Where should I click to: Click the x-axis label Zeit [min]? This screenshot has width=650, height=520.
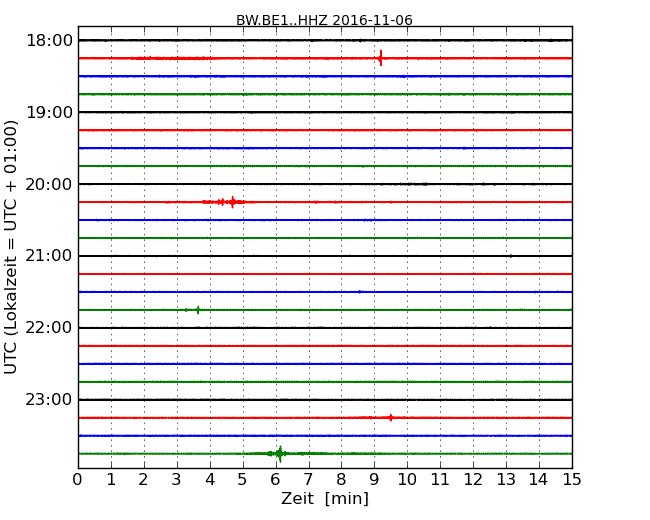(x=325, y=498)
